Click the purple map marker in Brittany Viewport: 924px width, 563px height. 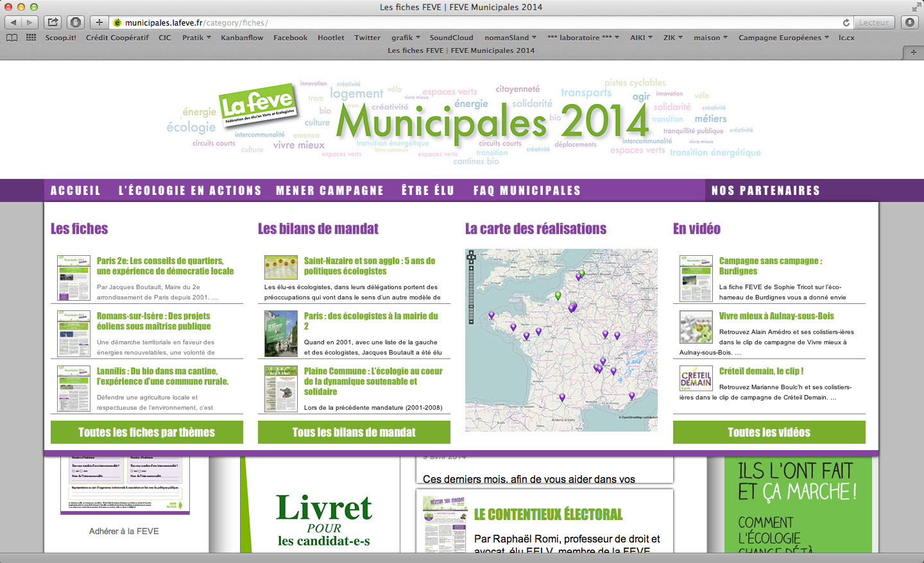(x=492, y=315)
